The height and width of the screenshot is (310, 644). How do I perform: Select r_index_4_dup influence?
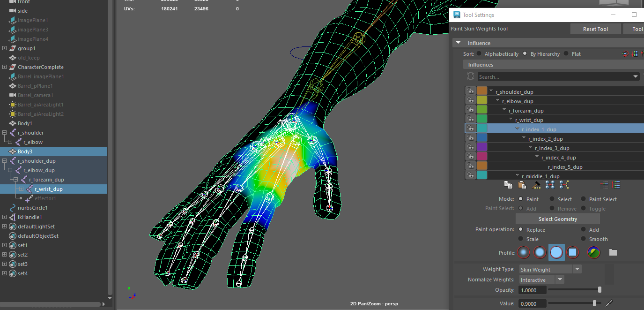(559, 158)
